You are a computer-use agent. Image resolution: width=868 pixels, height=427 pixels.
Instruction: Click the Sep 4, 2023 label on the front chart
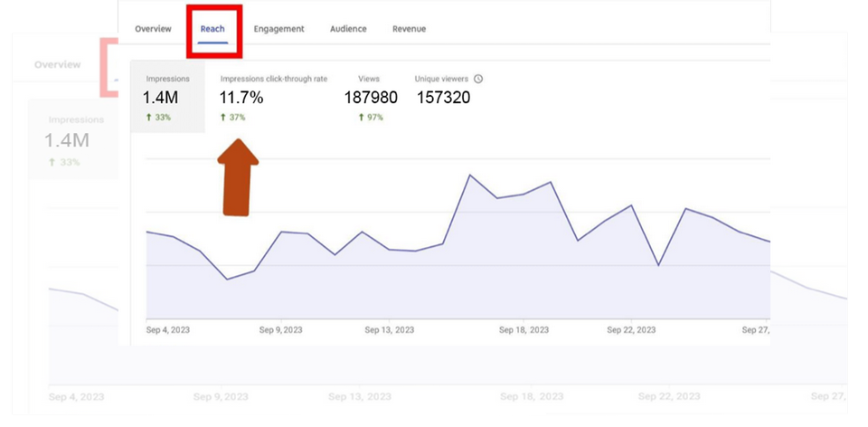click(x=168, y=330)
